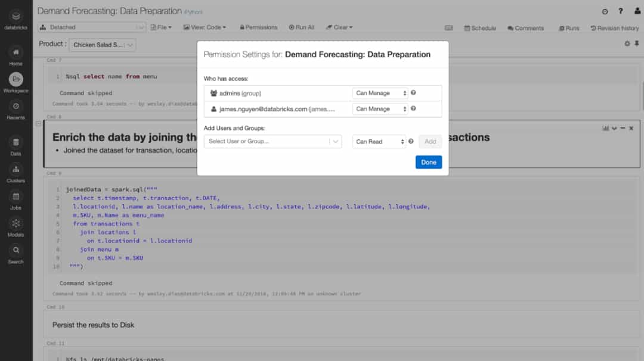This screenshot has height=361, width=644.
Task: Open the Workspace folder icon in sidebar
Action: pos(16,79)
